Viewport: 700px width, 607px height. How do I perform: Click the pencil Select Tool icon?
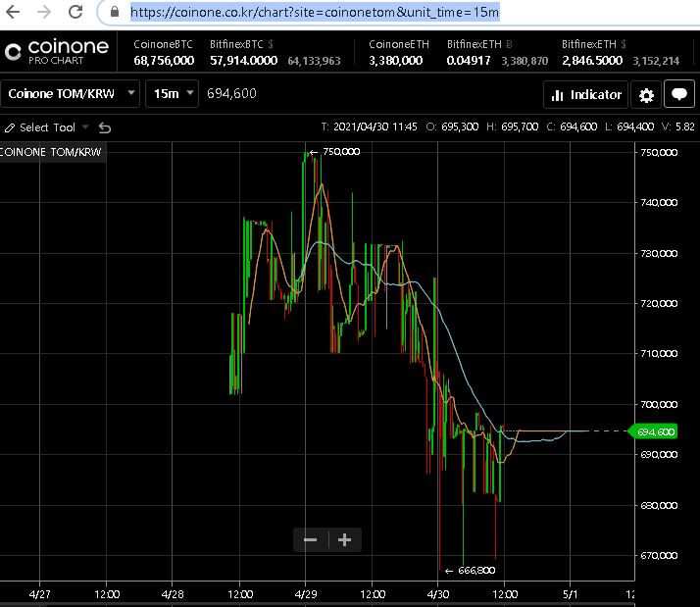pos(10,128)
